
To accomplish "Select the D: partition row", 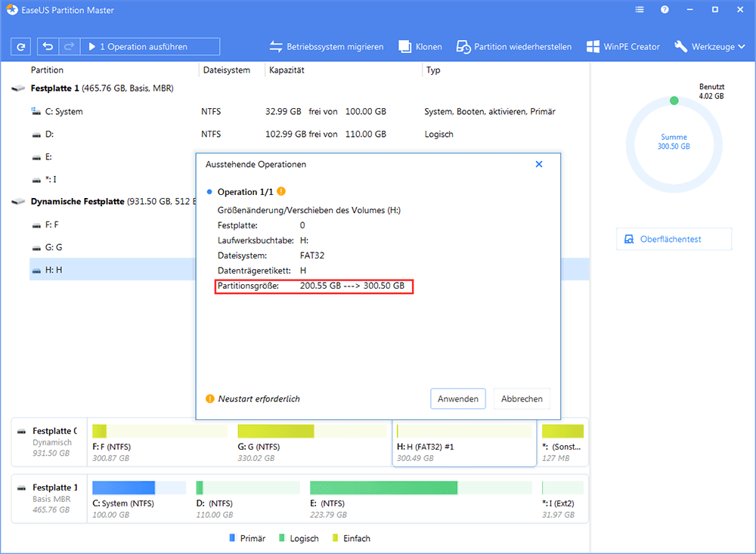I will [308, 134].
